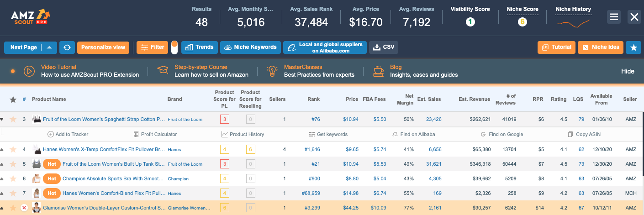Expand the Hanes X-Temp ComfortFlex row
644x215 pixels.
pyautogui.click(x=2, y=149)
